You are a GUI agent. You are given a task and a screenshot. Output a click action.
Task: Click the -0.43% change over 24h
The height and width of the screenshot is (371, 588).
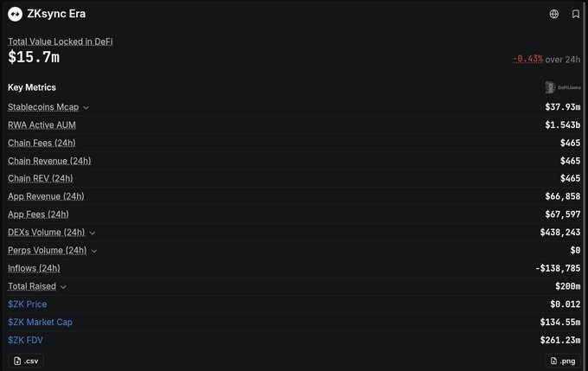[527, 59]
